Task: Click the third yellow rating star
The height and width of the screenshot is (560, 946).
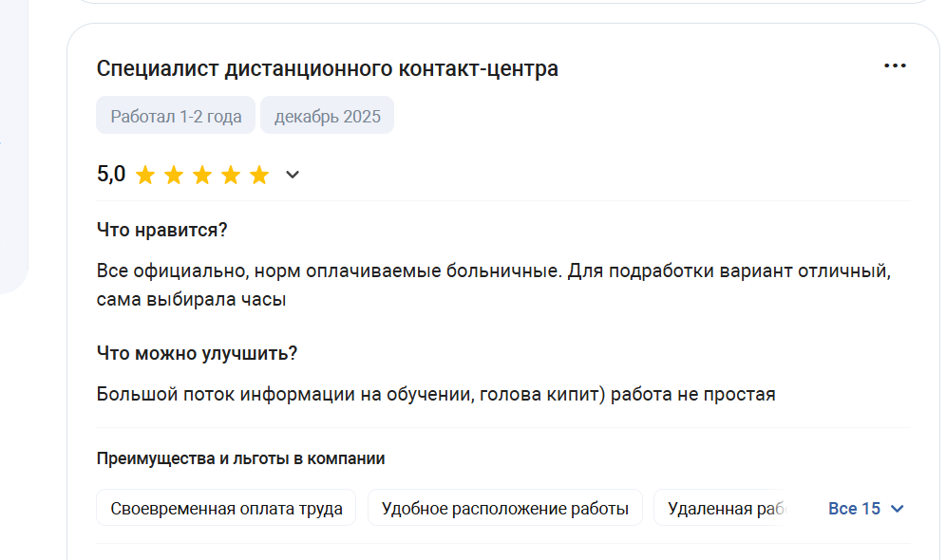Action: tap(202, 175)
